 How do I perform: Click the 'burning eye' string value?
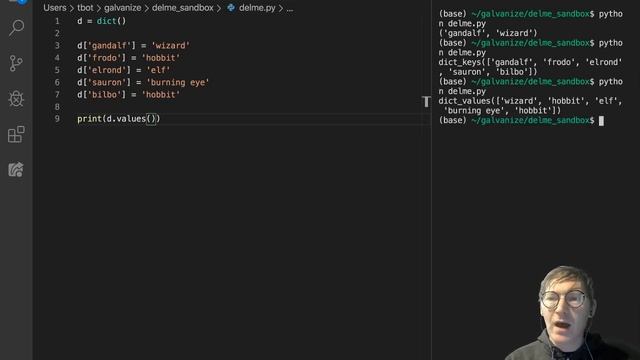click(x=178, y=82)
